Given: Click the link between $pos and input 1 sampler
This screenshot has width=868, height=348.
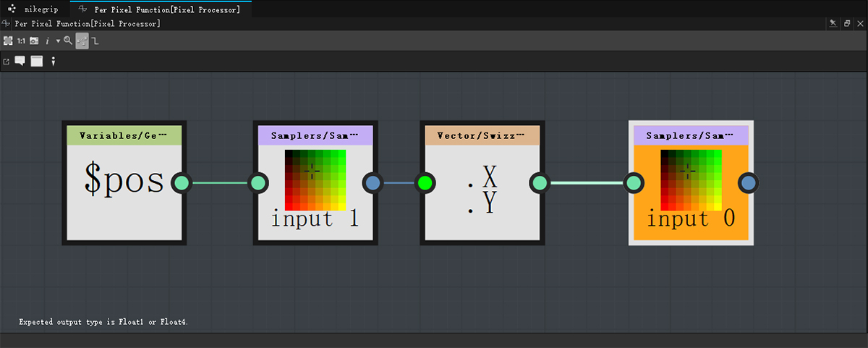Looking at the screenshot, I should (x=221, y=182).
